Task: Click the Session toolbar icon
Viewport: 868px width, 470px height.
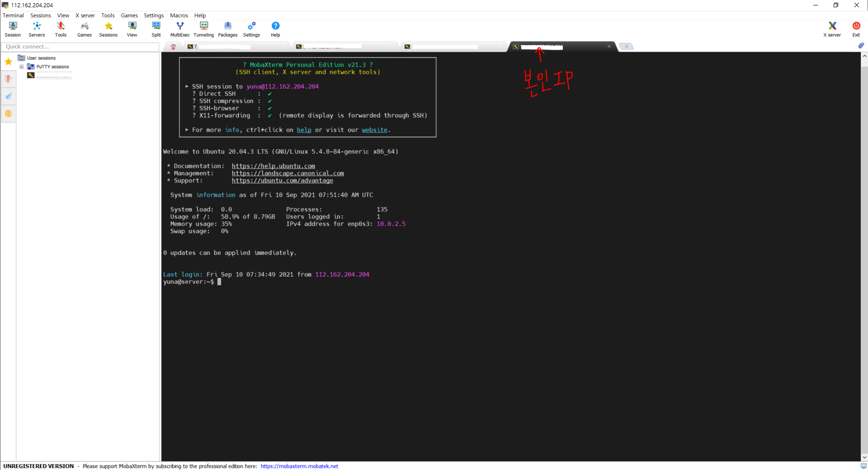Action: [x=13, y=29]
